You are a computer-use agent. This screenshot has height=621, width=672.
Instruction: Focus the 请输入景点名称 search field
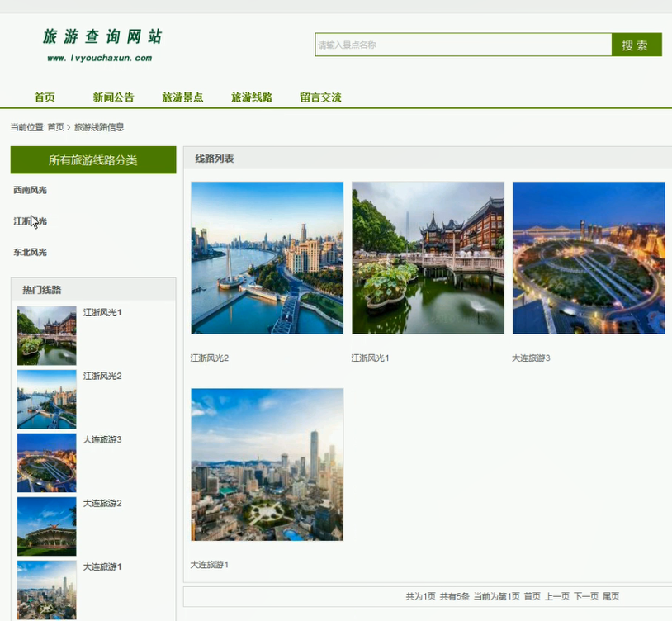pos(463,45)
